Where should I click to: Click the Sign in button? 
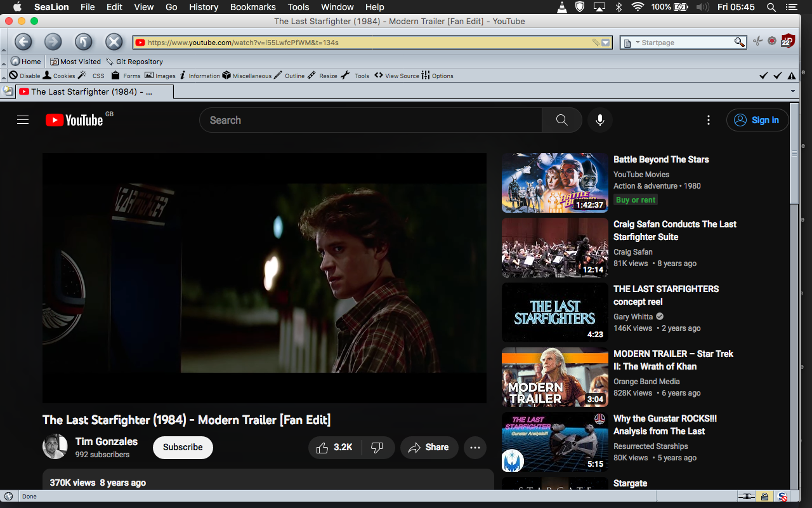tap(757, 120)
